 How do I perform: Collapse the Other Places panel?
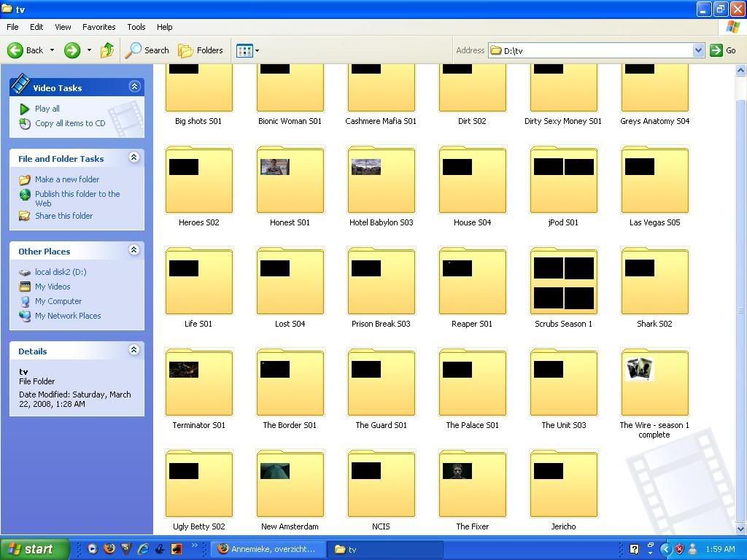click(134, 249)
